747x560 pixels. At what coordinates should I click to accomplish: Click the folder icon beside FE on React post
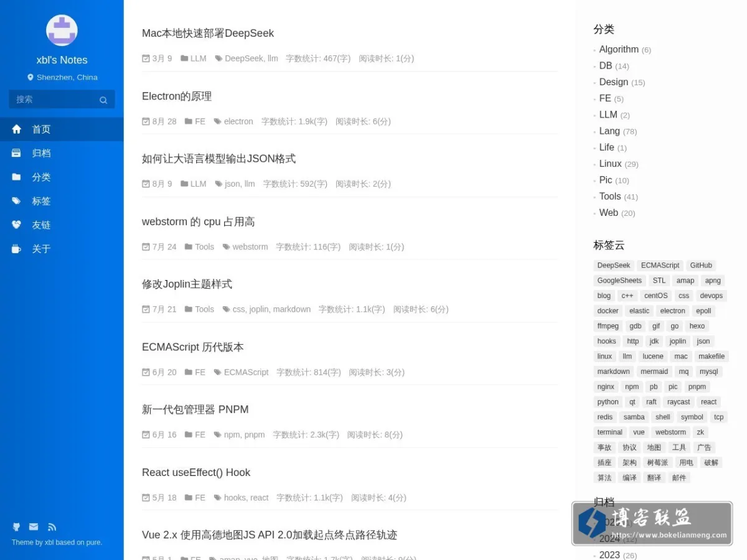tap(189, 498)
